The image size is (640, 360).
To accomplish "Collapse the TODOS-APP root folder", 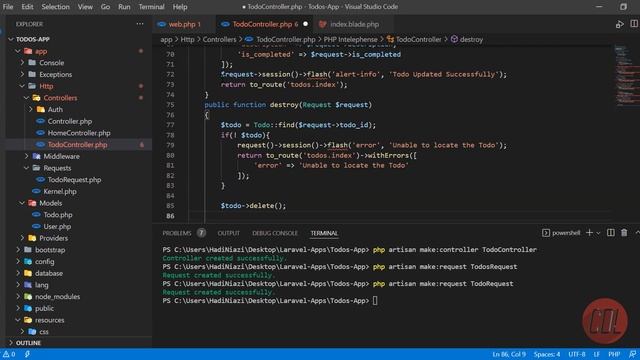I will 11,39.
